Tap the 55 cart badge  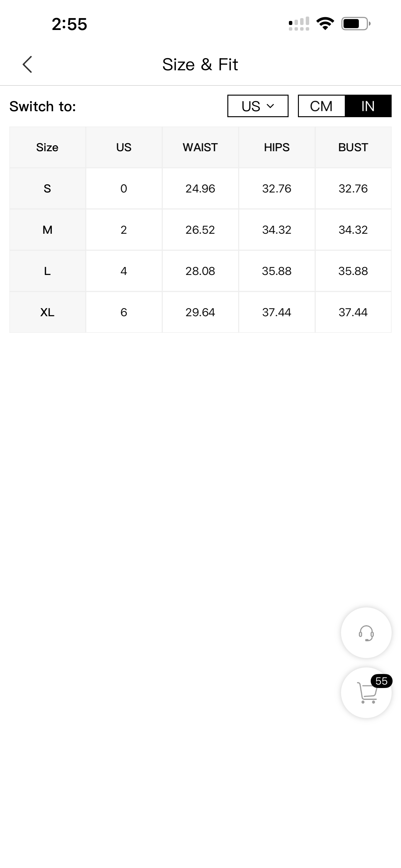tap(381, 681)
